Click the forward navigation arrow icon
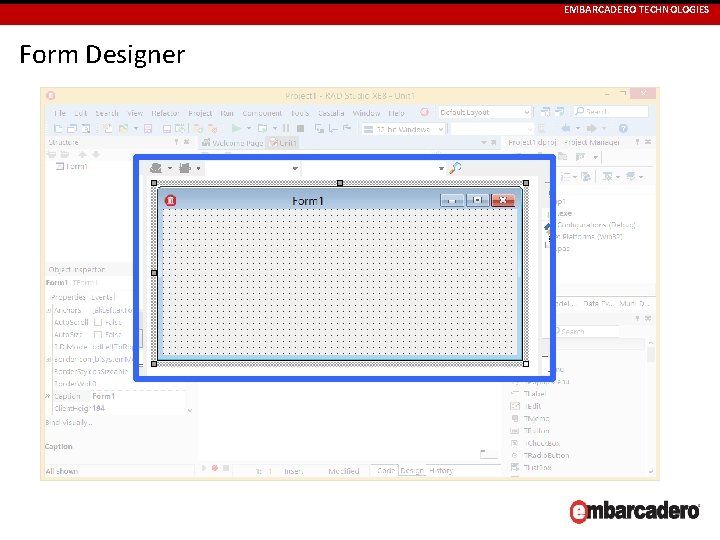 591,129
